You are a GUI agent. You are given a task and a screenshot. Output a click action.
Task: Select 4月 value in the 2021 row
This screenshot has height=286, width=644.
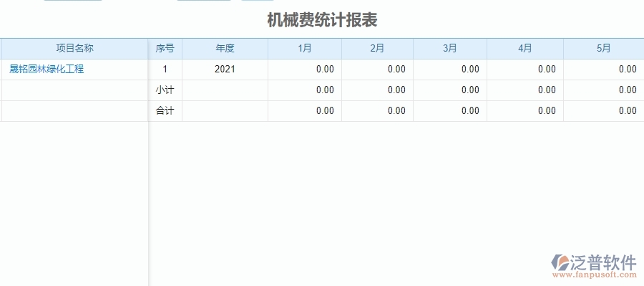525,69
